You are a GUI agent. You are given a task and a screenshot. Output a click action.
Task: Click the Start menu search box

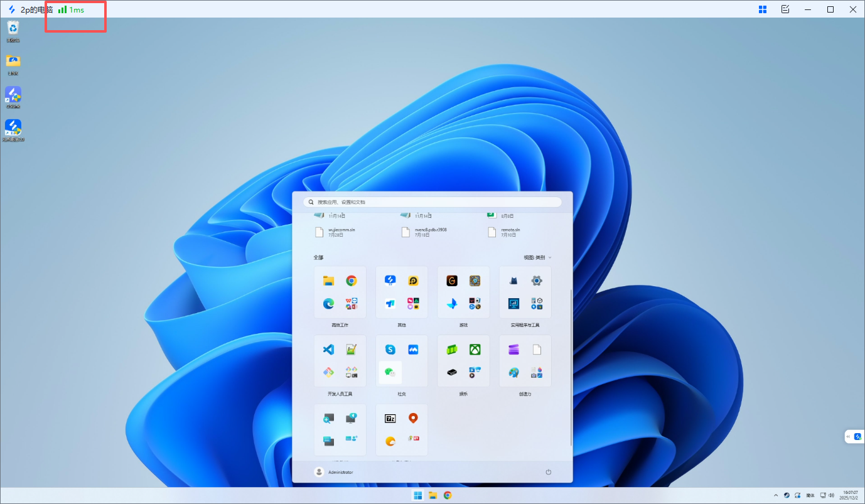point(432,202)
